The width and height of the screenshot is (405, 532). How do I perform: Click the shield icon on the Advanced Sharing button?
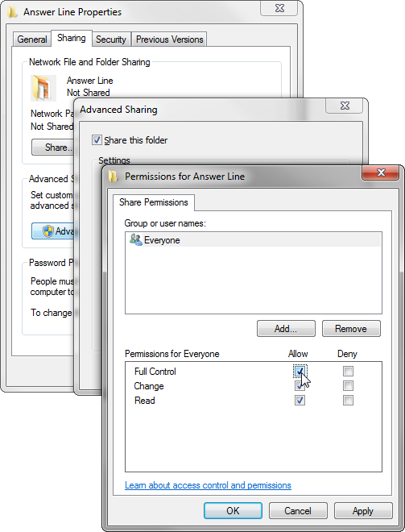(48, 231)
